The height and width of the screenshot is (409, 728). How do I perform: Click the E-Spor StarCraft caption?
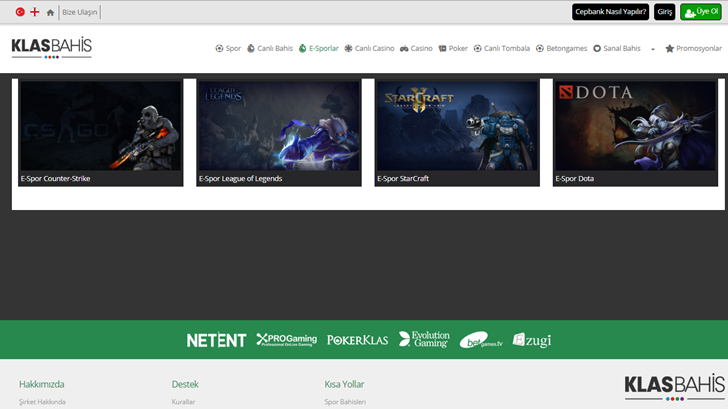(403, 178)
